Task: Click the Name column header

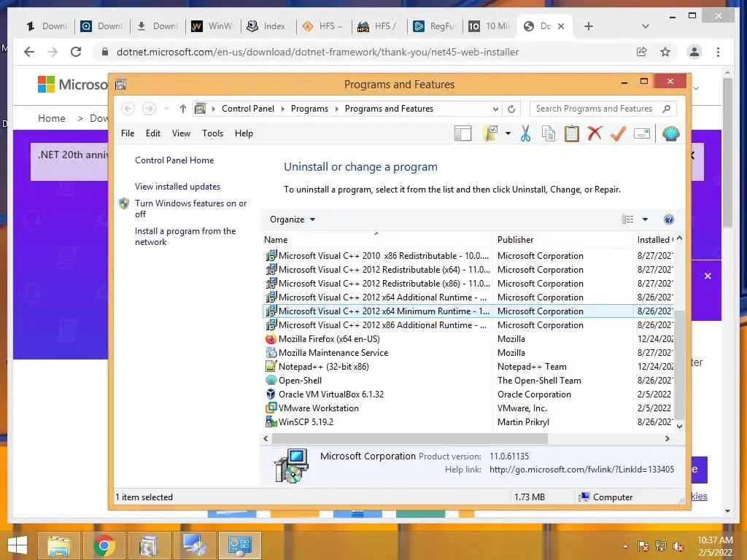Action: click(x=376, y=240)
